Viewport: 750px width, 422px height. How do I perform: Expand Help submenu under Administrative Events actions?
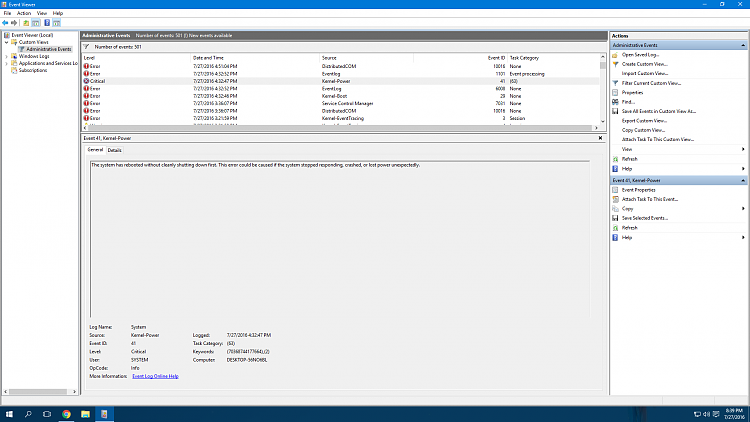743,169
